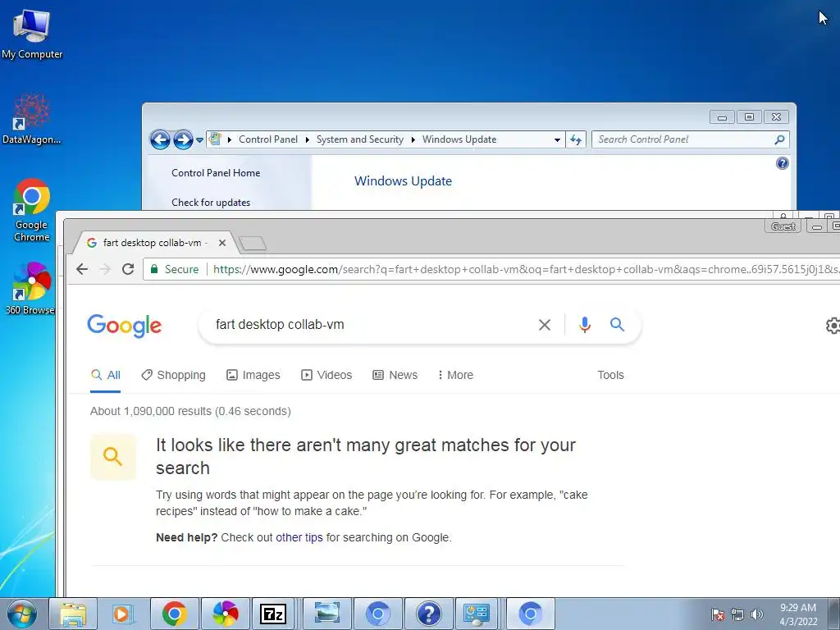The height and width of the screenshot is (630, 840).
Task: Open recent pages dropdown in Control Panel
Action: click(x=199, y=139)
